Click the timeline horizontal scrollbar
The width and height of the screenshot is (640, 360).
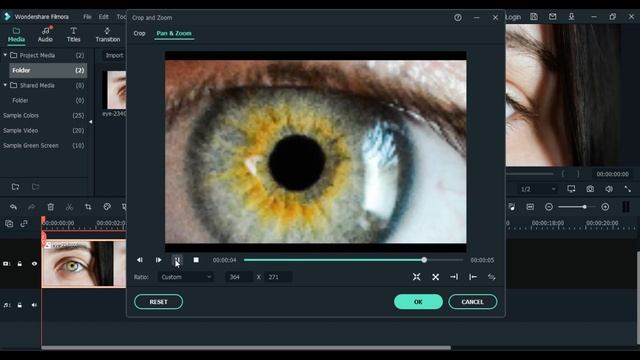point(246,348)
